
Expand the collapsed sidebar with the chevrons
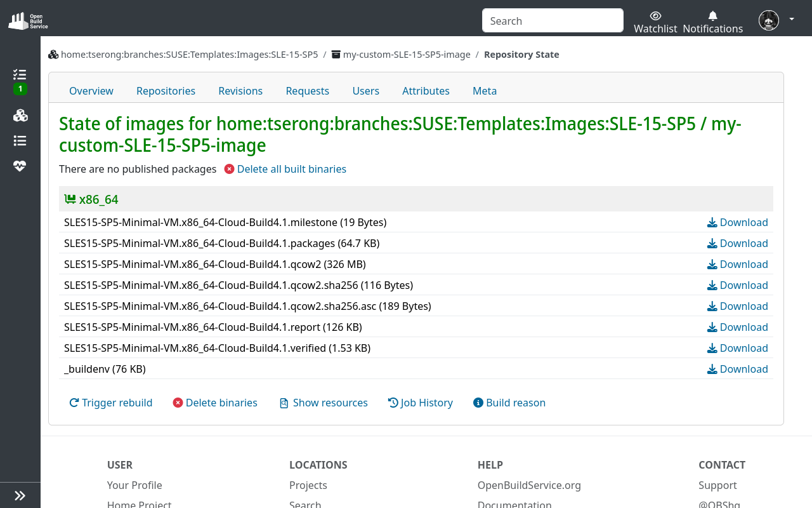20,495
